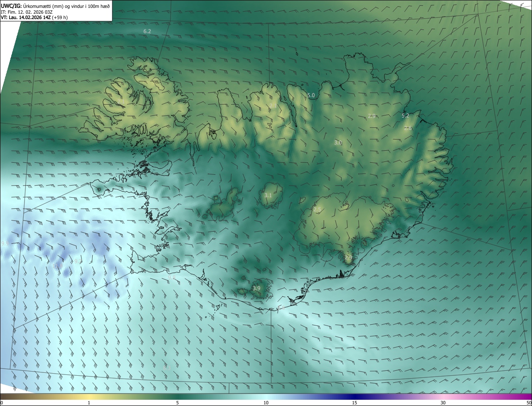The image size is (532, 406).
Task: Click the 2.9 value in northeast Iceland
Action: tap(372, 116)
